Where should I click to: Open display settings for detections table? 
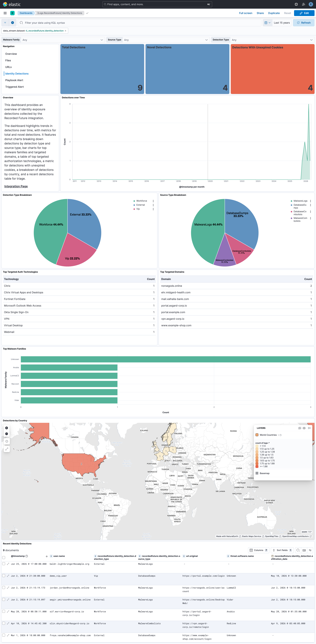(x=310, y=550)
